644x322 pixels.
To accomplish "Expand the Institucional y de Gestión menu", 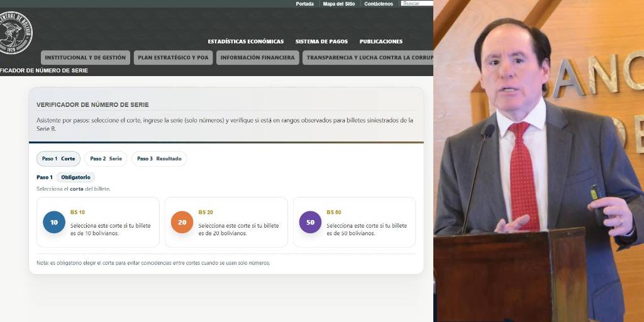I will click(x=86, y=58).
